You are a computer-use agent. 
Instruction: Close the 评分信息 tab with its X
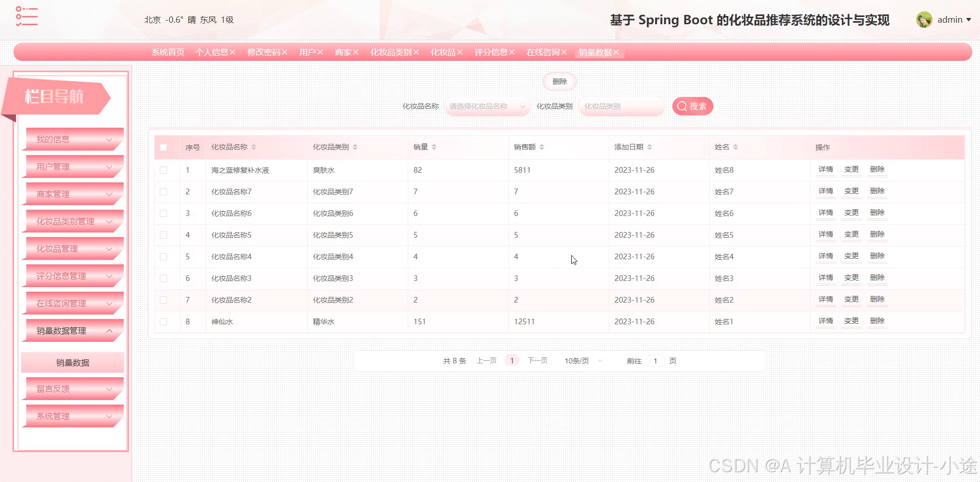[x=512, y=52]
